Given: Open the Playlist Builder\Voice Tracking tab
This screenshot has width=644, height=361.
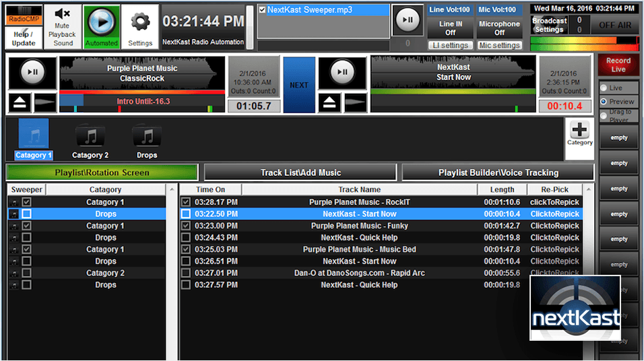Looking at the screenshot, I should 498,172.
